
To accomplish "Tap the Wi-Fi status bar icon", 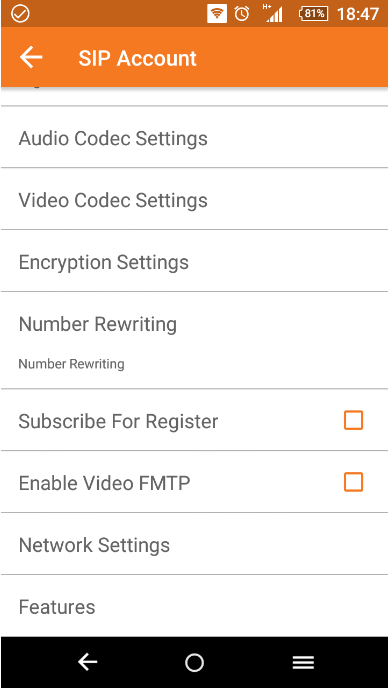I will click(217, 14).
